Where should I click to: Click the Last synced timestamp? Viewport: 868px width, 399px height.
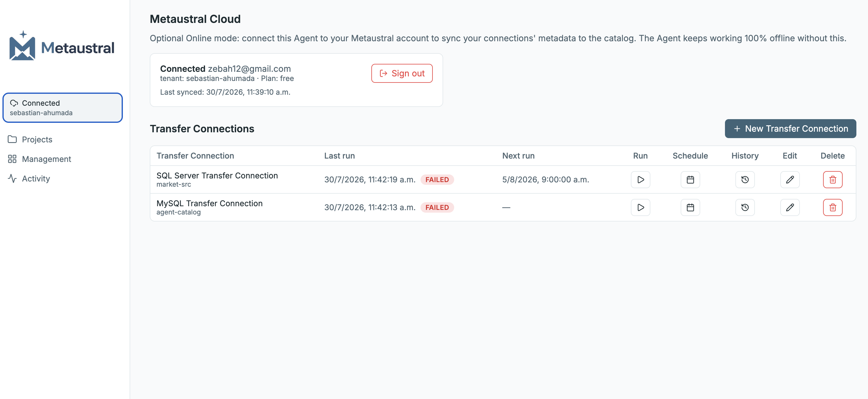coord(225,92)
